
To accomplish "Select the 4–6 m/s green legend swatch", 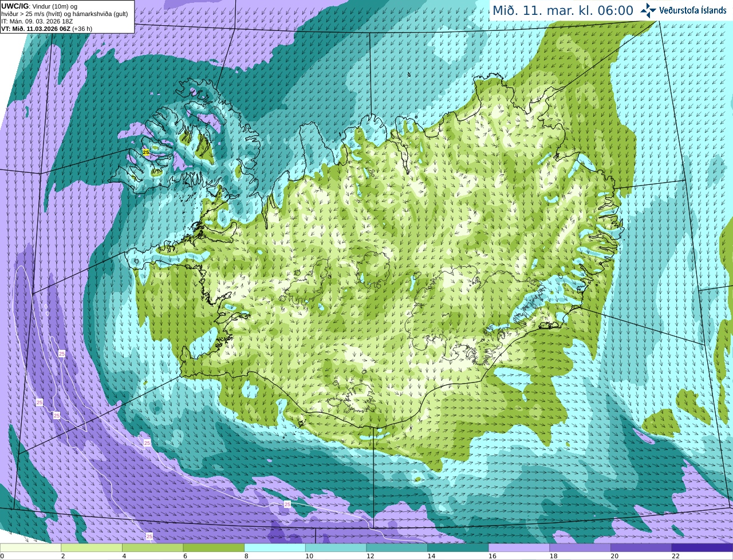I will (x=153, y=547).
